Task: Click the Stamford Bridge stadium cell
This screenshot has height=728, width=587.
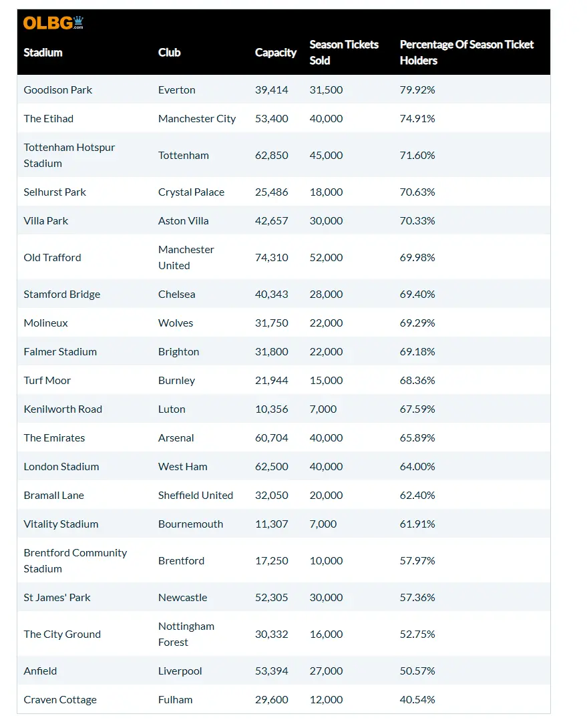Action: (x=62, y=295)
